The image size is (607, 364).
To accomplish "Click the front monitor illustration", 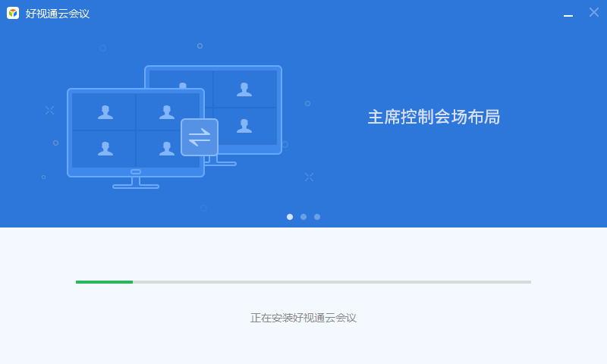I will (136, 139).
